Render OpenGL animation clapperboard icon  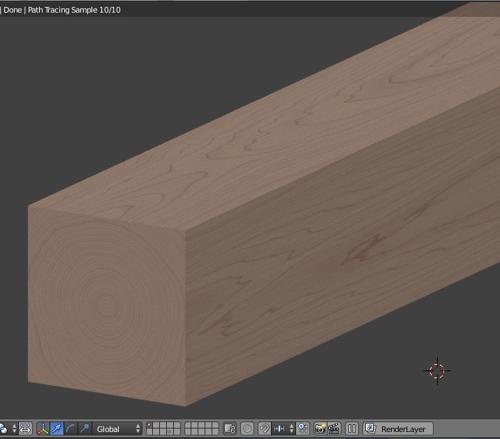(334, 429)
